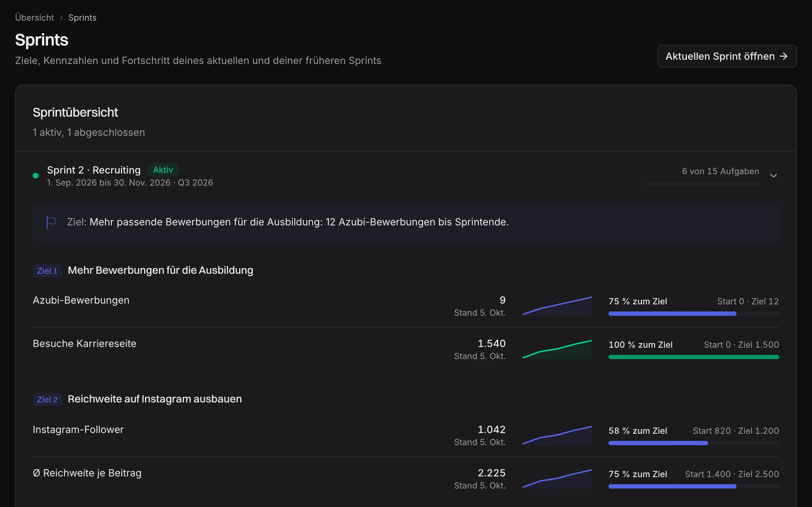The width and height of the screenshot is (812, 507).
Task: Open the current sprint with Aktuellen Sprint öffnen
Action: [727, 56]
